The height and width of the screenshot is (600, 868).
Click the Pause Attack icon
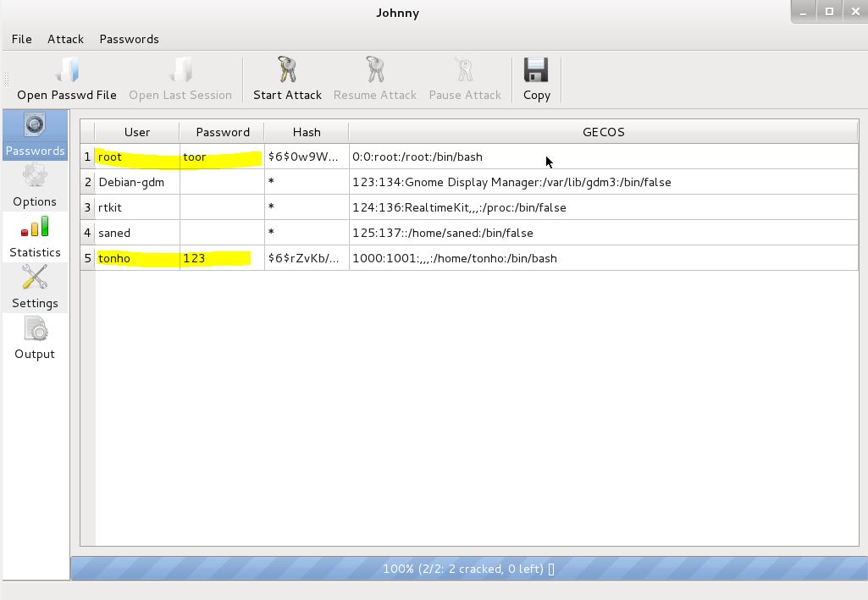465,69
